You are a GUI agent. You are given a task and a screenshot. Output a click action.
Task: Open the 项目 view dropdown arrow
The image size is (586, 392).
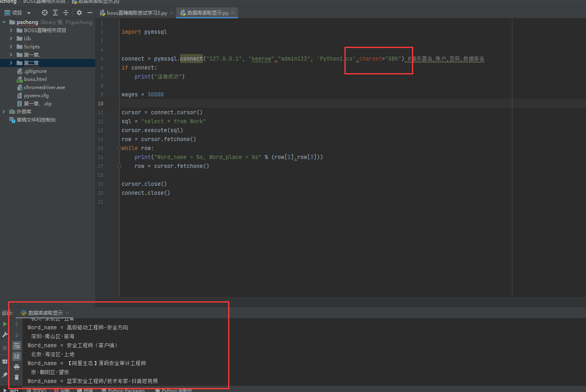(29, 13)
